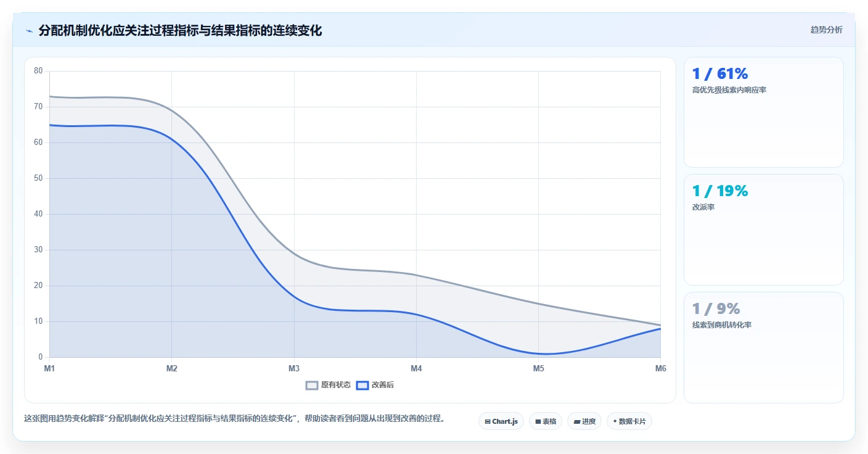Image resolution: width=868 pixels, height=454 pixels.
Task: Click the 线索到商机转化率 caption
Action: point(722,325)
